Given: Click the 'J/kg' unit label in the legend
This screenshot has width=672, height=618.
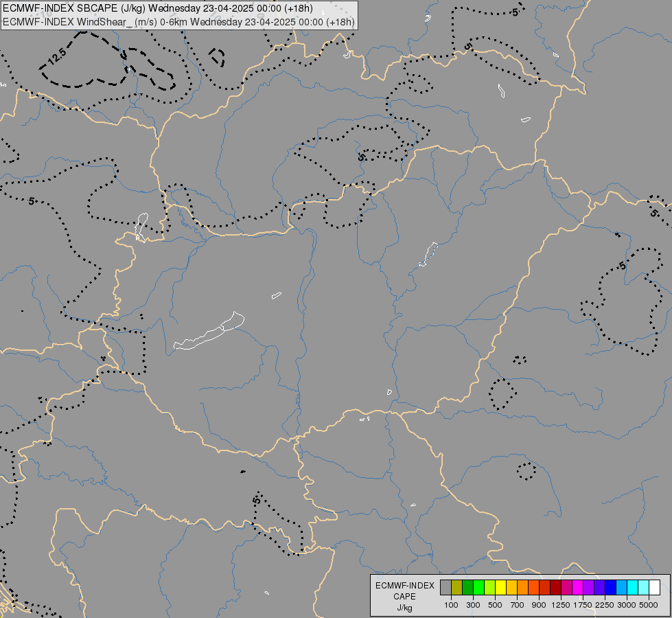Looking at the screenshot, I should tap(404, 608).
